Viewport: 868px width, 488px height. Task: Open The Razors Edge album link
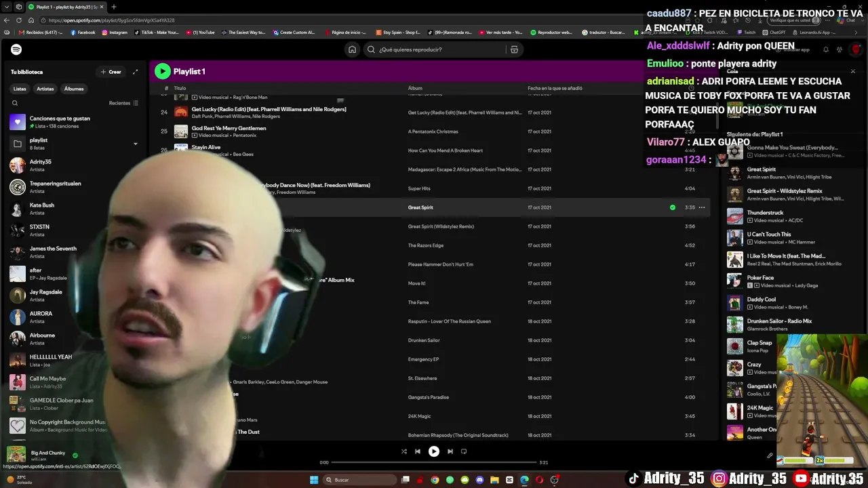426,245
